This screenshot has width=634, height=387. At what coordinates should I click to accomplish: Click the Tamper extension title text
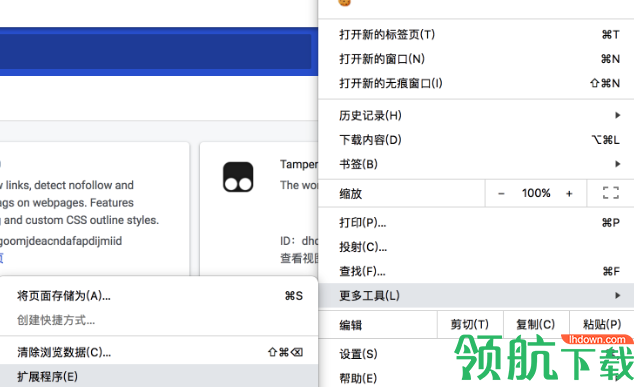pos(299,164)
